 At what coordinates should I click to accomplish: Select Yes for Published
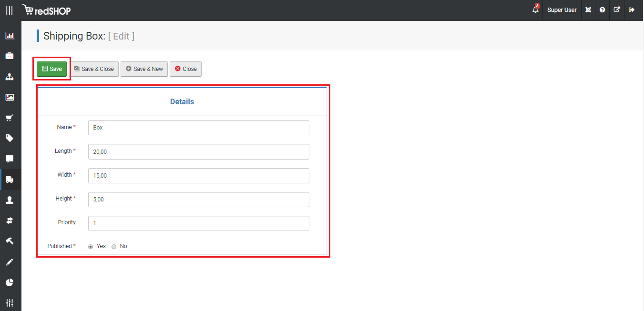[91, 247]
